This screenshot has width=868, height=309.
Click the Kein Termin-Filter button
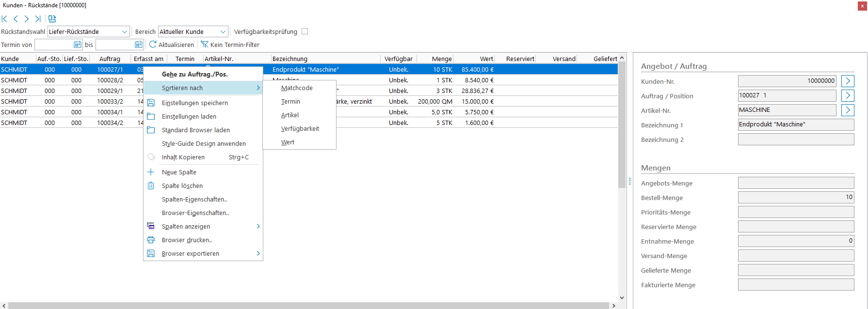pyautogui.click(x=230, y=45)
